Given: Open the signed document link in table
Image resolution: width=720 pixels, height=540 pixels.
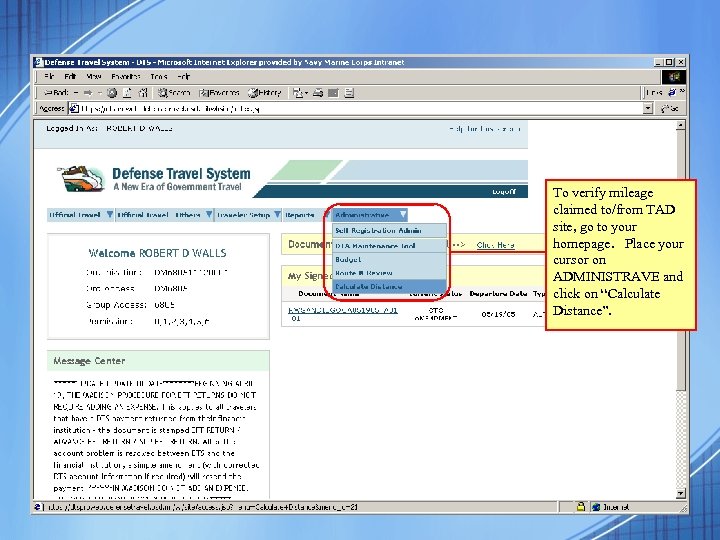Looking at the screenshot, I should 343,314.
